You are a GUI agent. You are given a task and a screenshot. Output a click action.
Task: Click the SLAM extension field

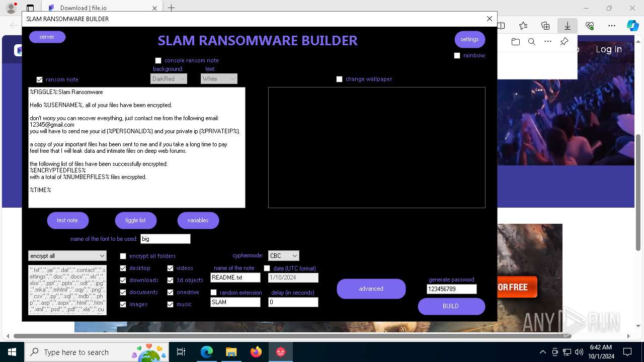(x=235, y=302)
